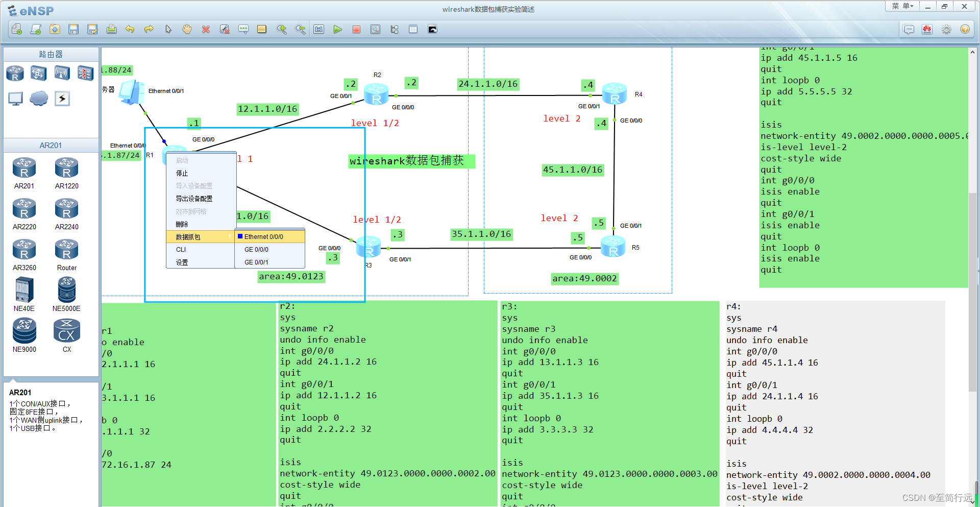Open a topology with the folder icon
Image resolution: width=980 pixels, height=507 pixels.
point(55,29)
